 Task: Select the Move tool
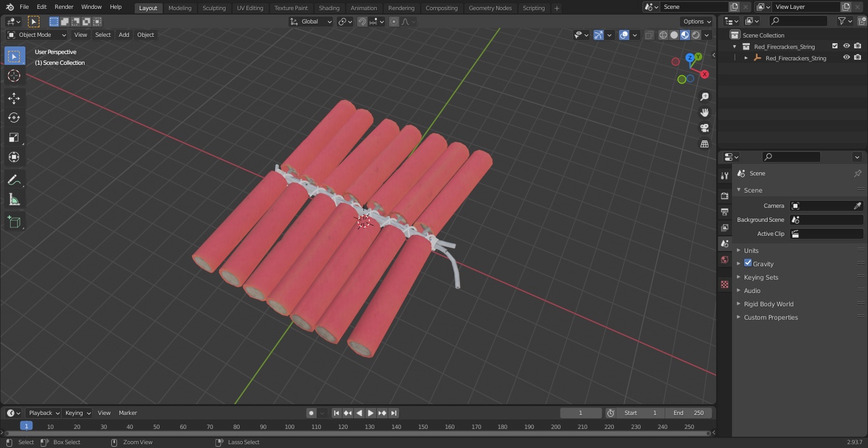(x=14, y=98)
